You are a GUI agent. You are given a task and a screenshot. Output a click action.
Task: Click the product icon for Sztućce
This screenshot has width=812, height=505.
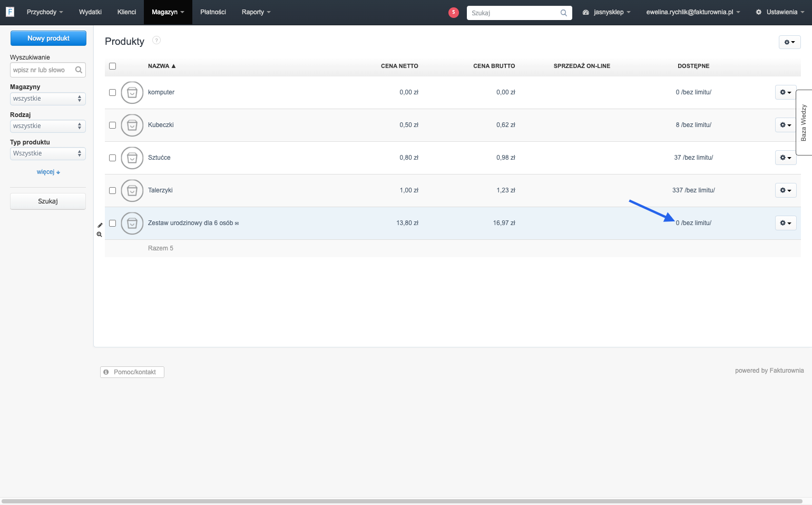tap(132, 158)
